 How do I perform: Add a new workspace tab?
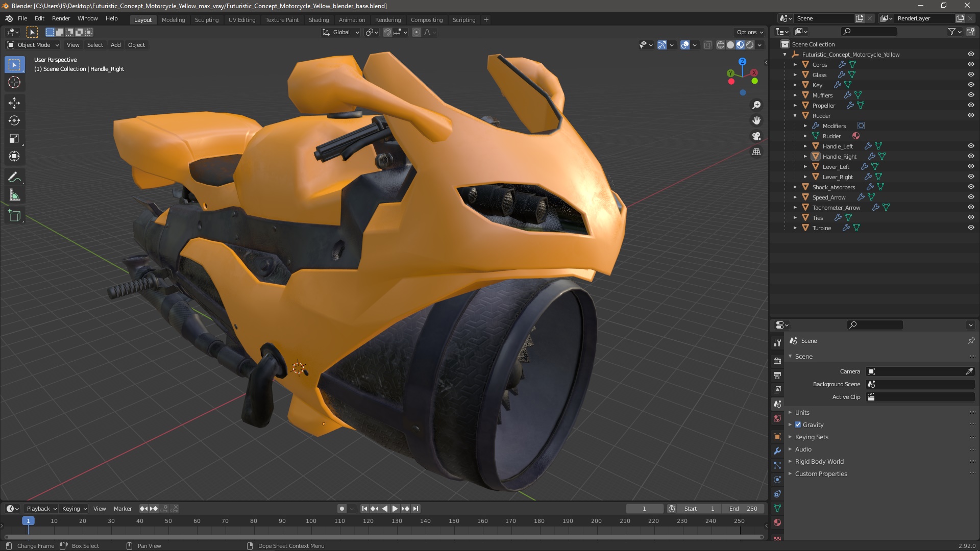[x=486, y=19]
